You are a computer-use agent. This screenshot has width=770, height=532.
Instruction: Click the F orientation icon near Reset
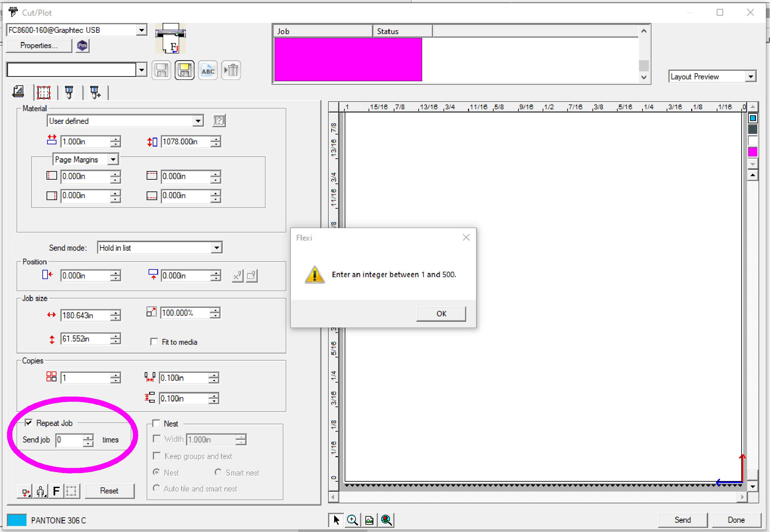tap(56, 491)
